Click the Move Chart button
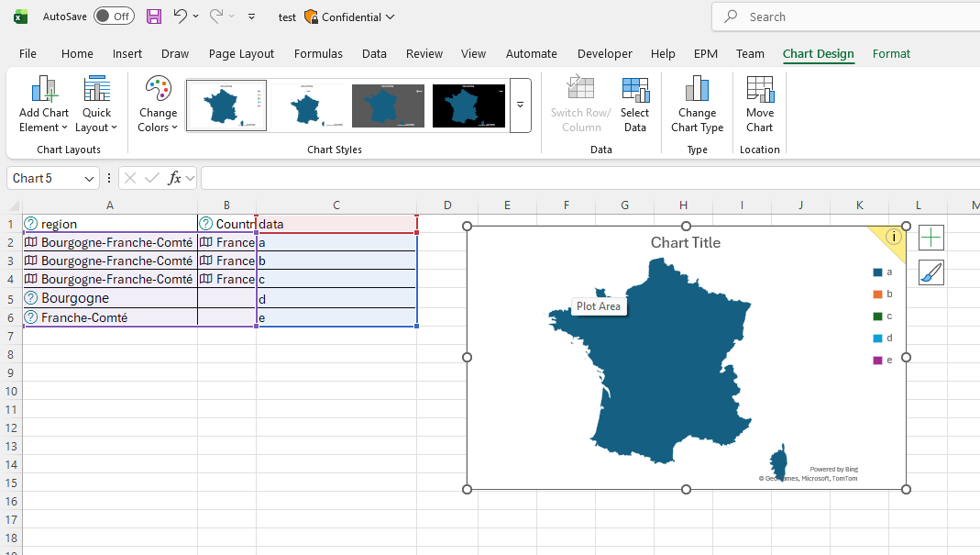 759,105
